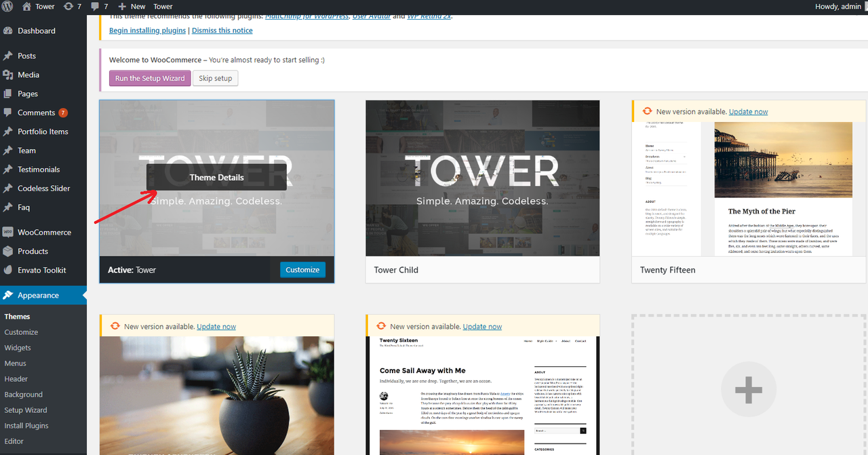The width and height of the screenshot is (868, 455).
Task: Open Install Plugins submenu item
Action: (x=26, y=426)
